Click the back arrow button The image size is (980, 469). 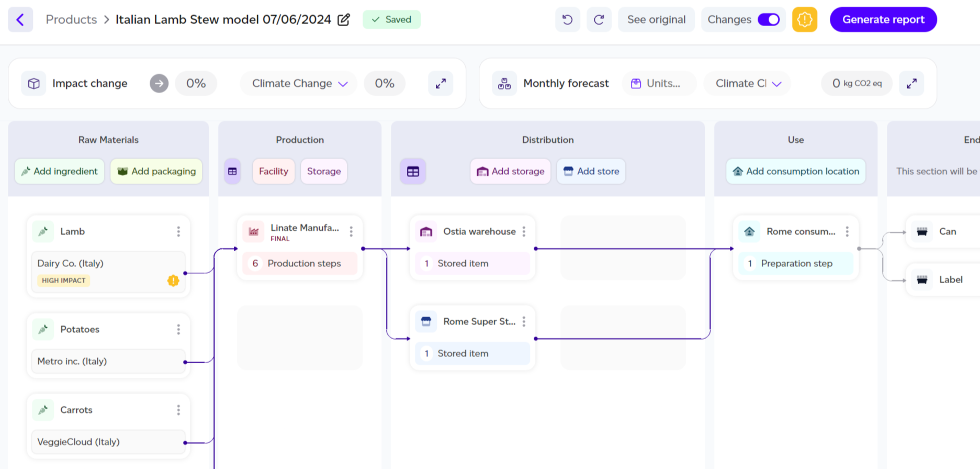tap(20, 20)
